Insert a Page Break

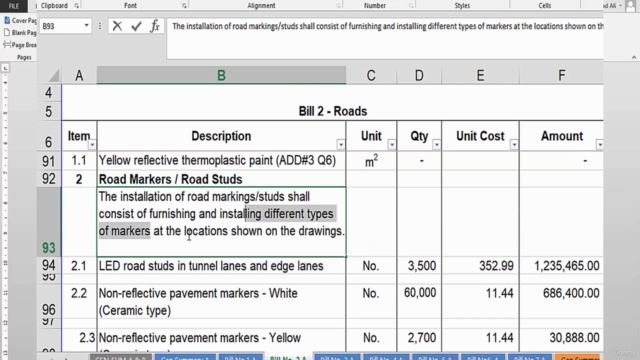[20, 45]
